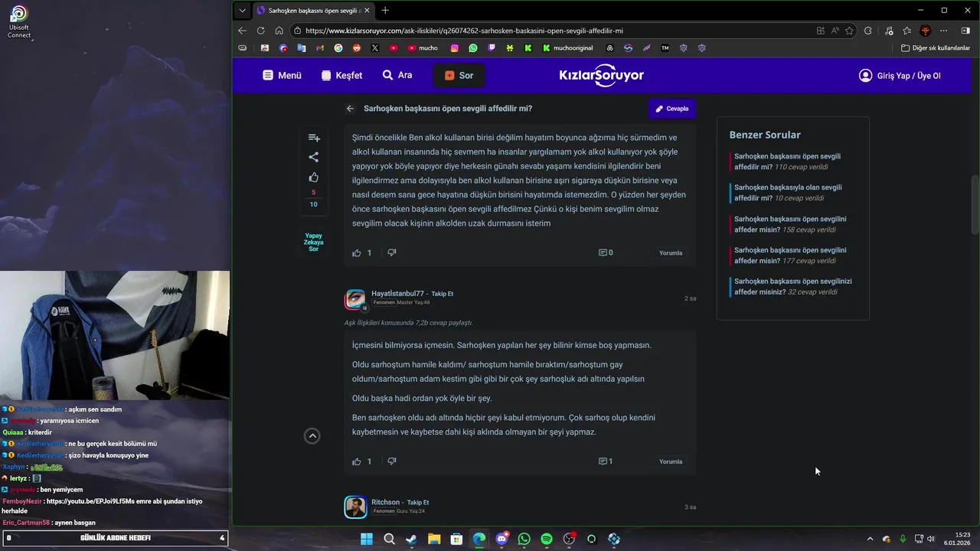Viewport: 980px width, 551px height.
Task: Open the muchooriginal Kick bookmark
Action: point(567,47)
